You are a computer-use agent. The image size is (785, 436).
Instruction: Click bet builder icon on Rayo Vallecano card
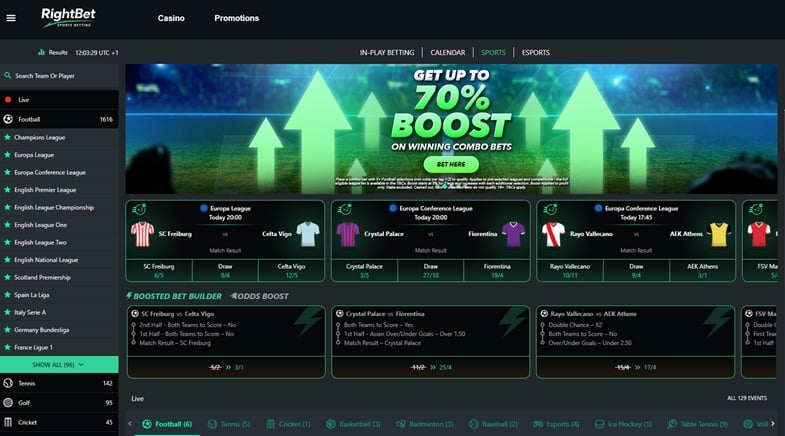[x=550, y=209]
